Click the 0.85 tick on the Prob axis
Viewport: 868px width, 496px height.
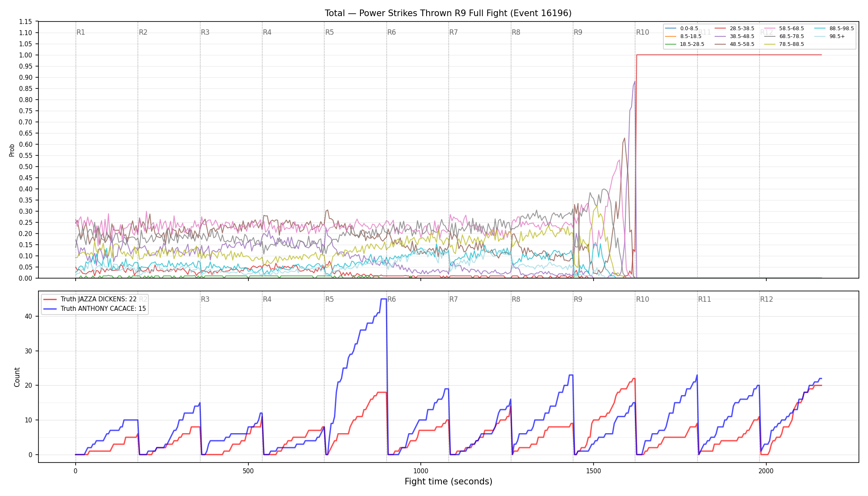coord(26,89)
